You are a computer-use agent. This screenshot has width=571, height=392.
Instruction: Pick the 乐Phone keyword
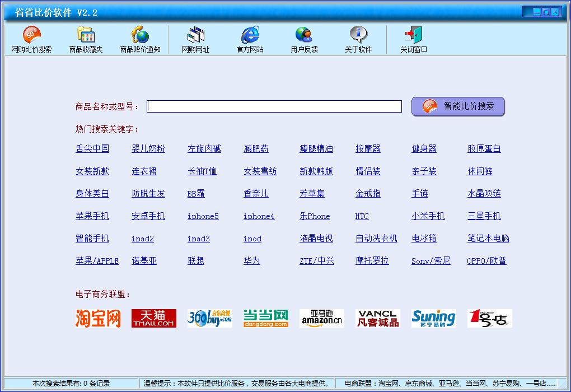(x=315, y=216)
